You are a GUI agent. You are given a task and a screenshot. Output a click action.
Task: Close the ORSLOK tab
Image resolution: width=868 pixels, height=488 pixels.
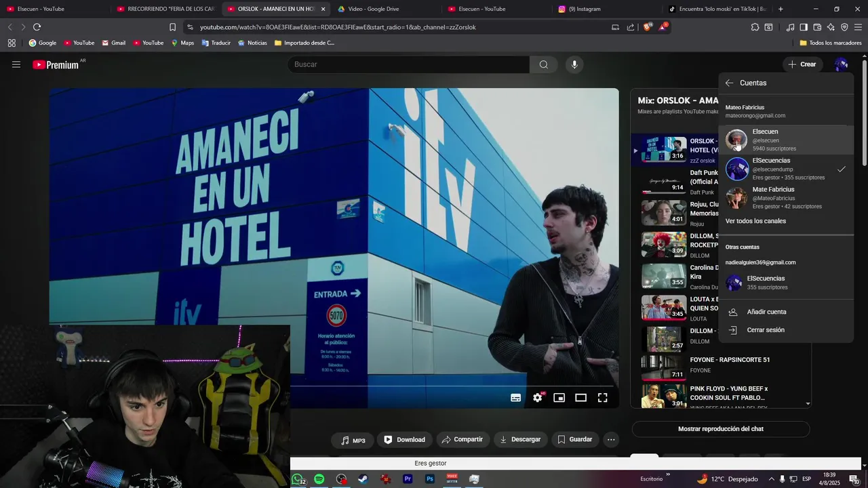tap(323, 9)
